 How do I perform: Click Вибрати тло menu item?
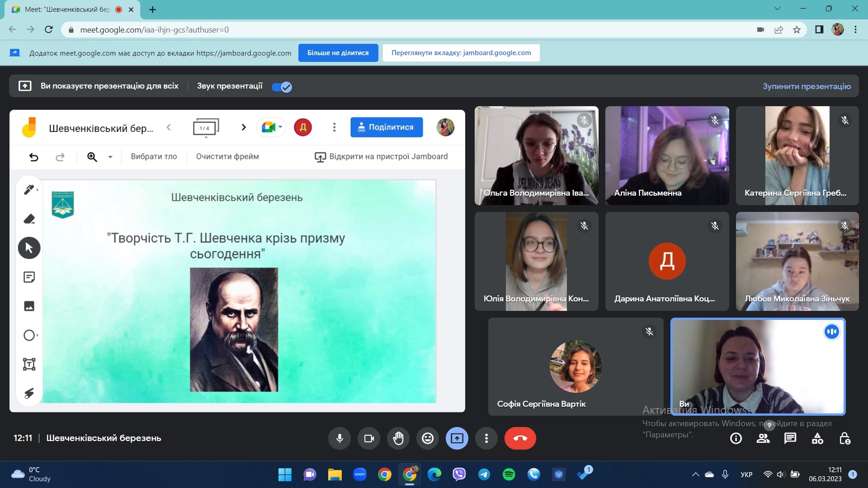(154, 156)
